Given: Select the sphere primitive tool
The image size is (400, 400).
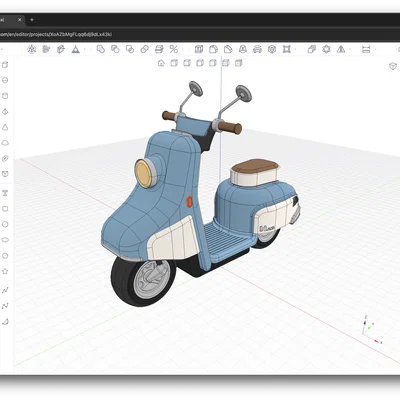Looking at the screenshot, I should coord(5,80).
